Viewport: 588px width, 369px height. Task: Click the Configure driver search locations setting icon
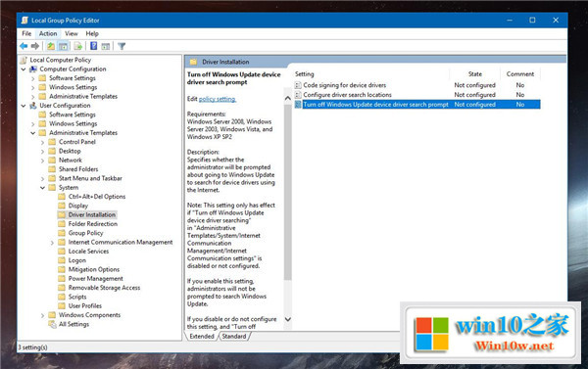coord(298,95)
